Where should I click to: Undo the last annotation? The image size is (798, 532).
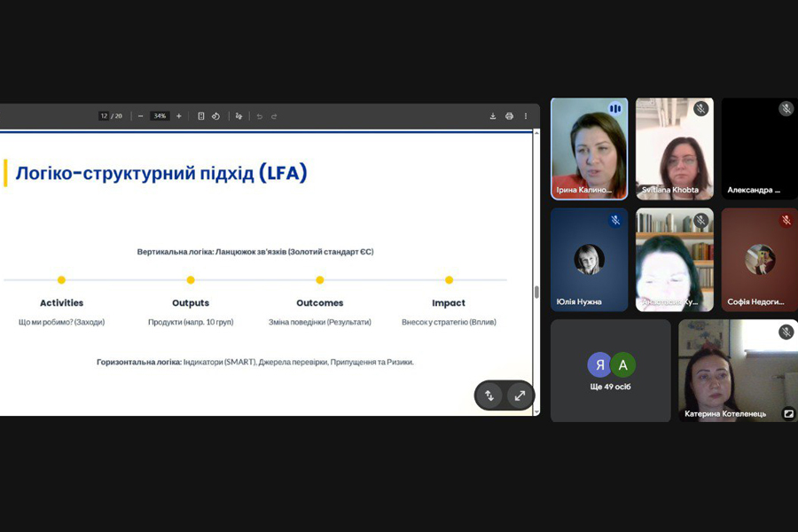click(x=260, y=116)
